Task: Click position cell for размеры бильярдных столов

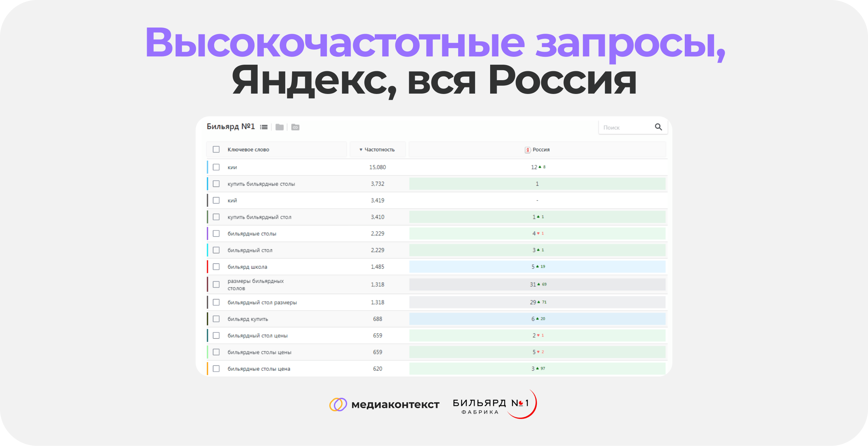Action: point(537,285)
